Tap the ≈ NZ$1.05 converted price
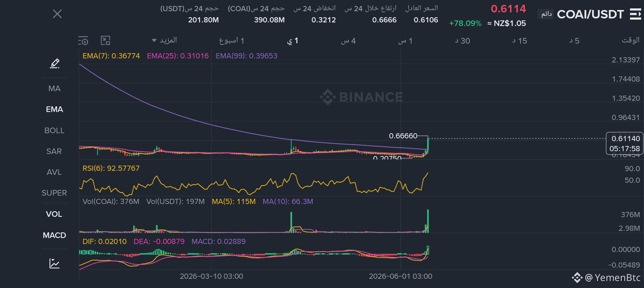 pyautogui.click(x=507, y=23)
